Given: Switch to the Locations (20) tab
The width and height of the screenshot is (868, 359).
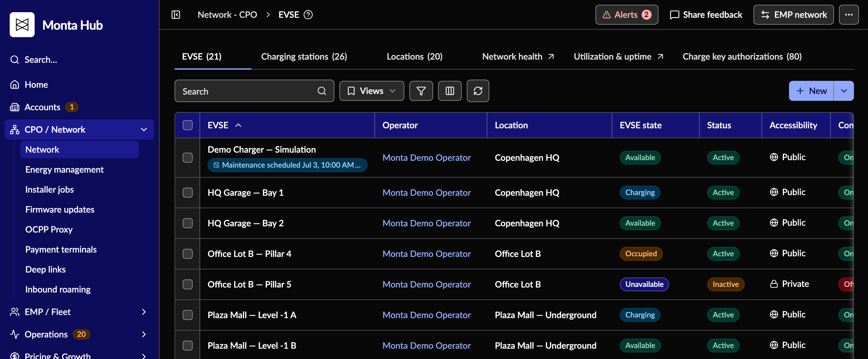Looking at the screenshot, I should 414,57.
